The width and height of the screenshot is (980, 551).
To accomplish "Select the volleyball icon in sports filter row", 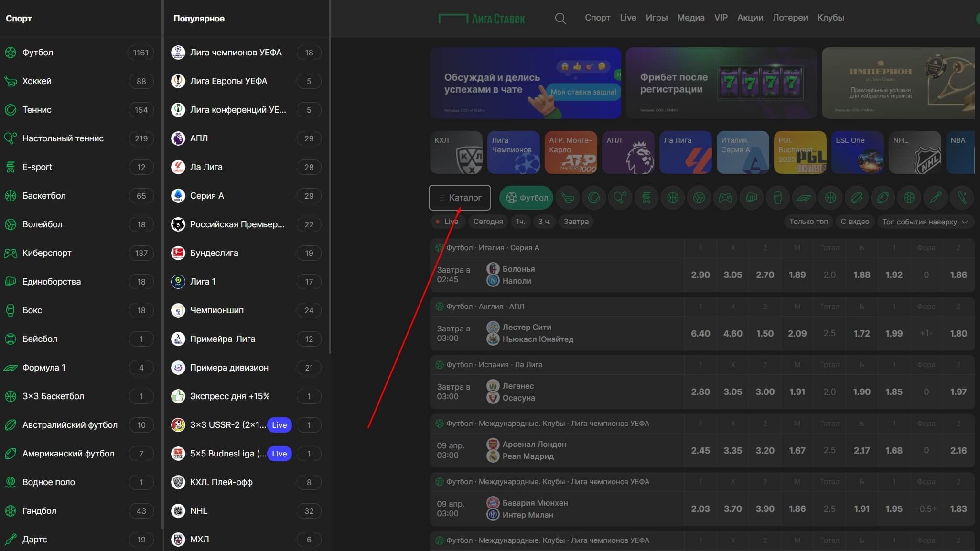I will pyautogui.click(x=699, y=198).
